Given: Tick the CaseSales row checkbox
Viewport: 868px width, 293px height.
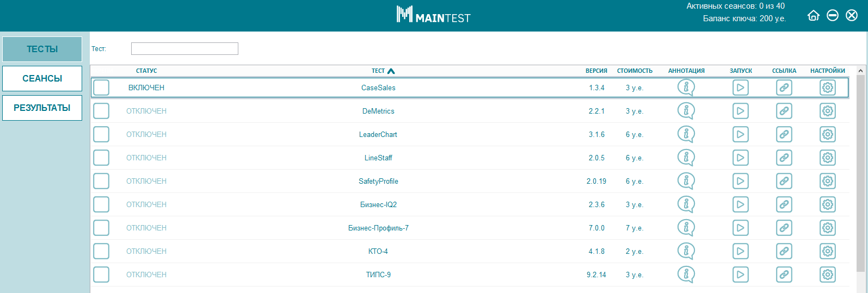Looking at the screenshot, I should point(101,88).
